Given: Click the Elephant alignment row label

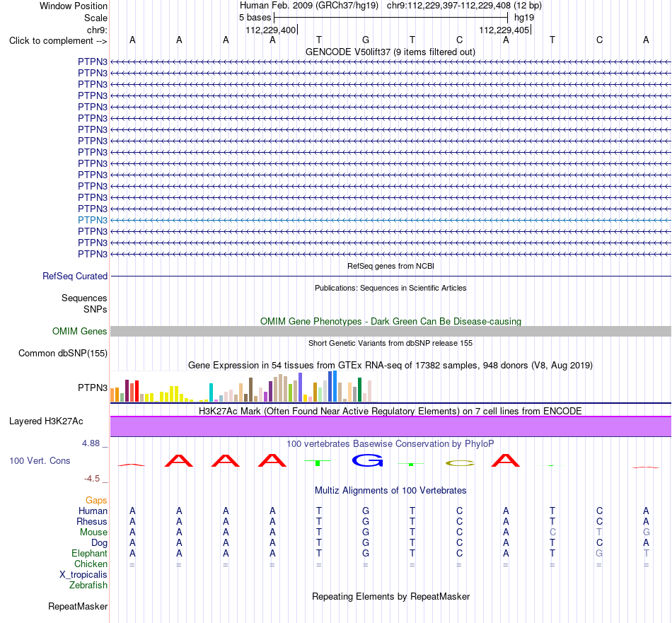Looking at the screenshot, I should coord(89,554).
